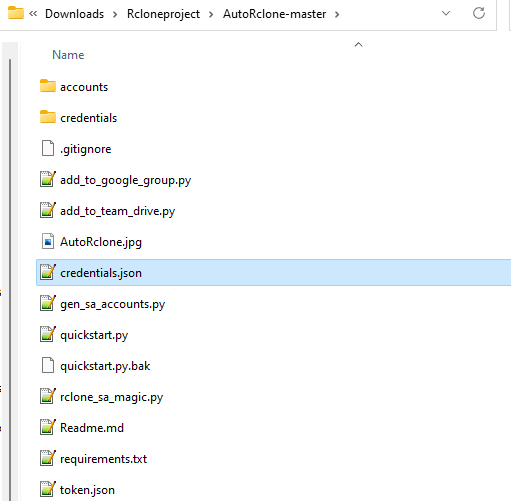511x501 pixels.
Task: Select rclone_sa_magic.py file name
Action: pyautogui.click(x=112, y=397)
